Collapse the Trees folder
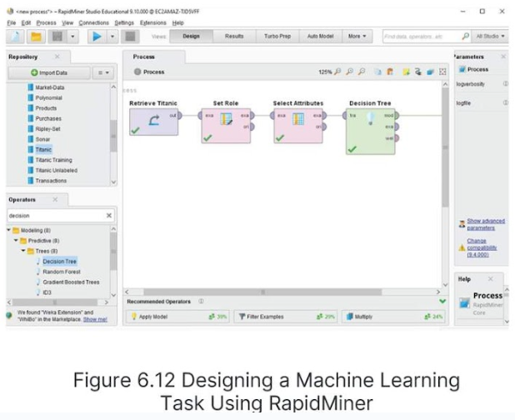 tap(23, 251)
